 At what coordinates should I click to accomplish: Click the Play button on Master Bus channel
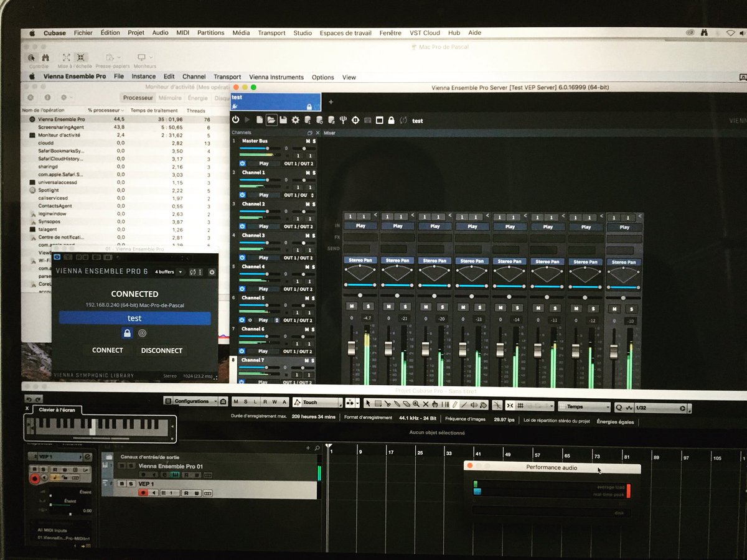(x=263, y=164)
